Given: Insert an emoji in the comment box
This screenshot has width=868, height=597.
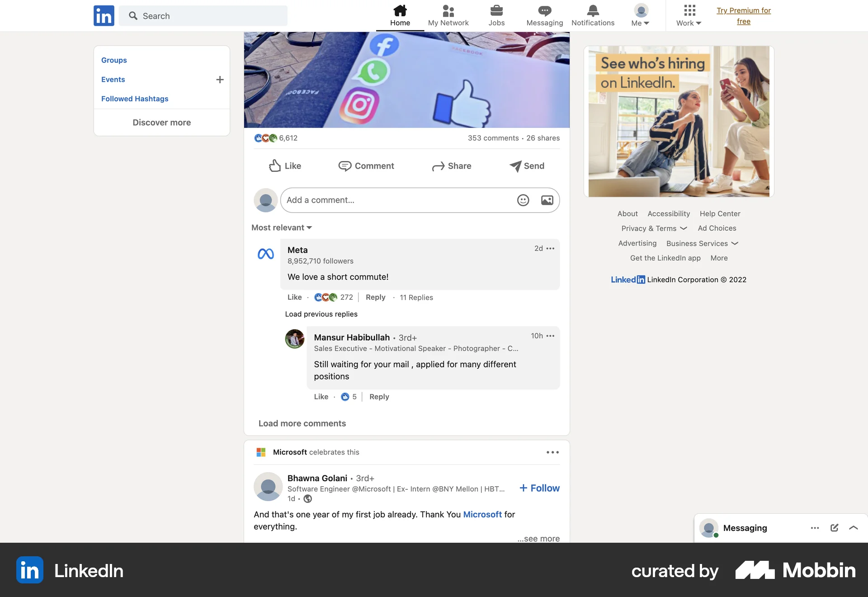Looking at the screenshot, I should 523,200.
